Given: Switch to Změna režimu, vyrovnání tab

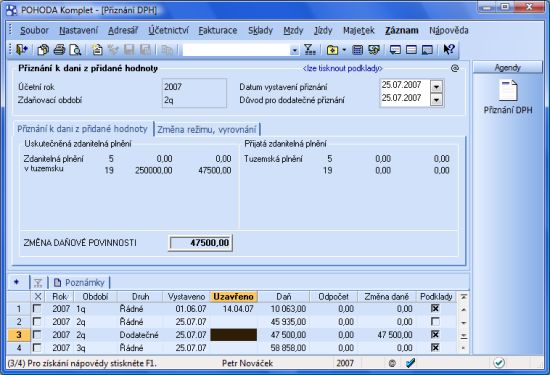Looking at the screenshot, I should [x=207, y=129].
